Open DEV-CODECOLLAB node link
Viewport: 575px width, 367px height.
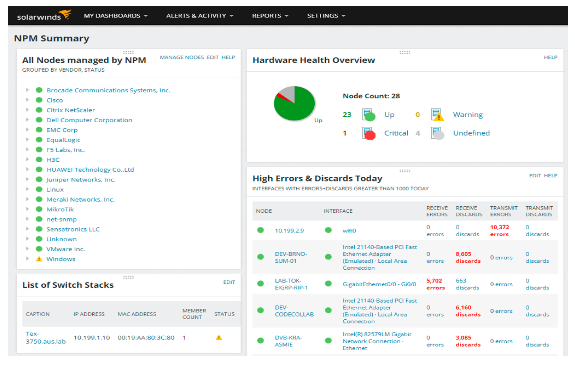point(294,311)
